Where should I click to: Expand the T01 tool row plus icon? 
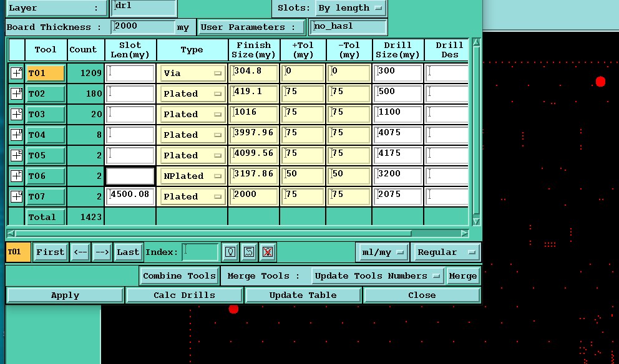tap(17, 74)
